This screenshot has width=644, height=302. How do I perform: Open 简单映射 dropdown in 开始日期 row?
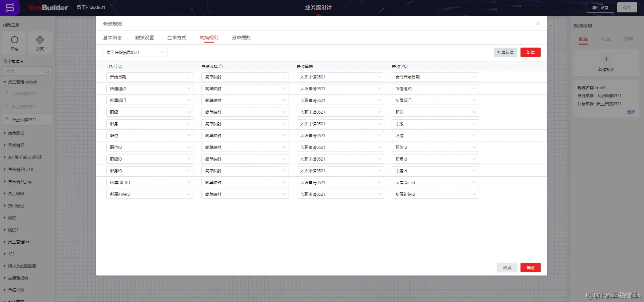click(245, 77)
